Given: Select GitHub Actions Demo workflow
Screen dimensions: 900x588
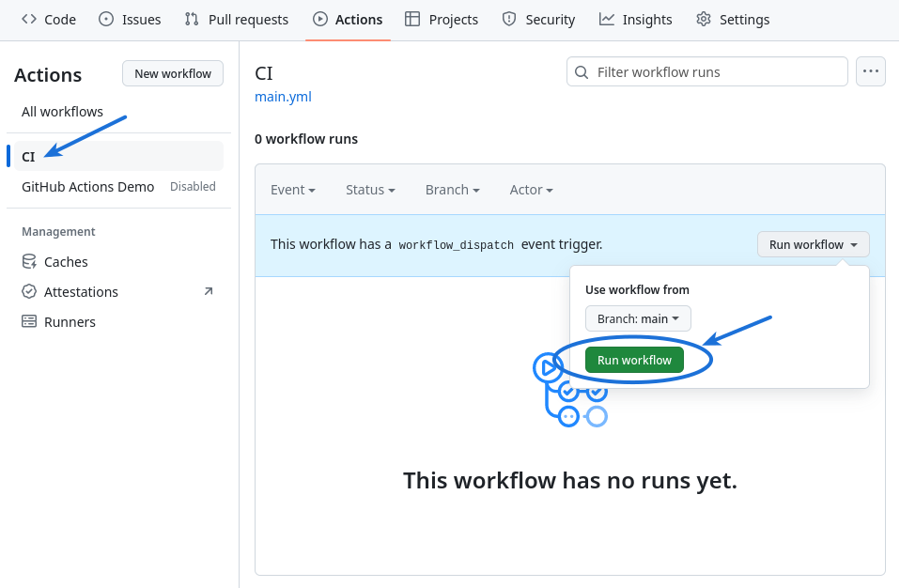Looking at the screenshot, I should 88,187.
